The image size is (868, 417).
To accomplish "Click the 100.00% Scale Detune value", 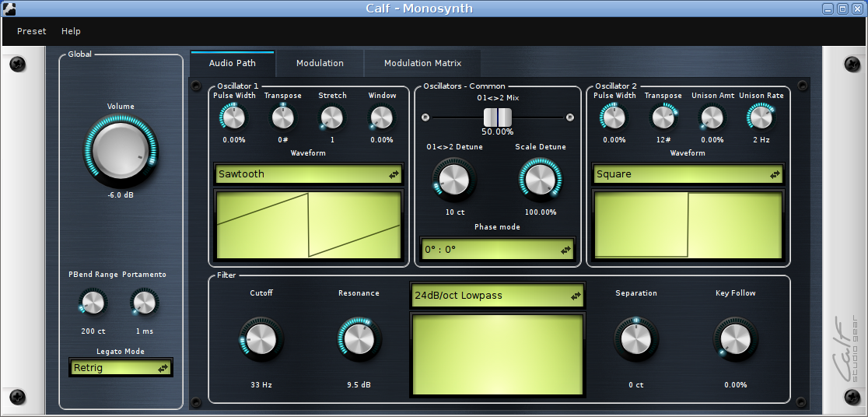I will pos(541,212).
